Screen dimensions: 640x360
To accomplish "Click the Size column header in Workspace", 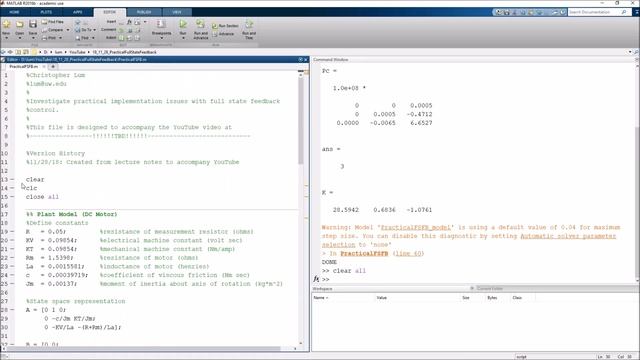I will (466, 298).
